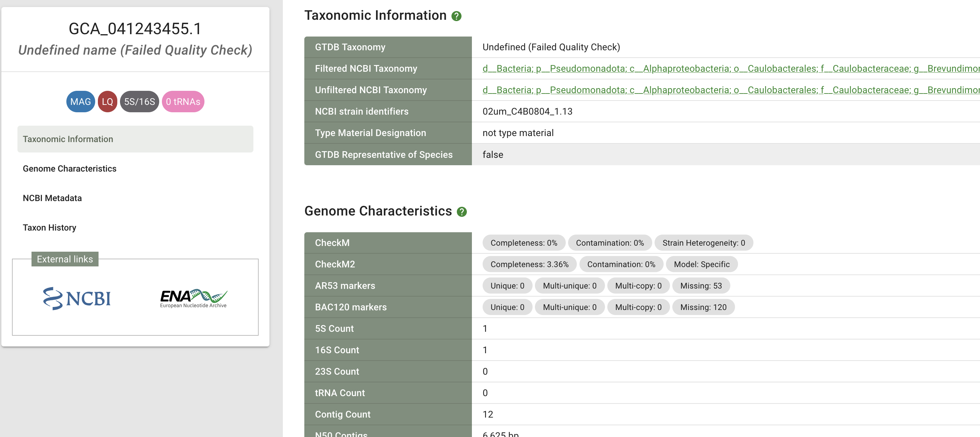Click the help icon beside Genome Characteristics heading
The image size is (980, 437).
(462, 212)
